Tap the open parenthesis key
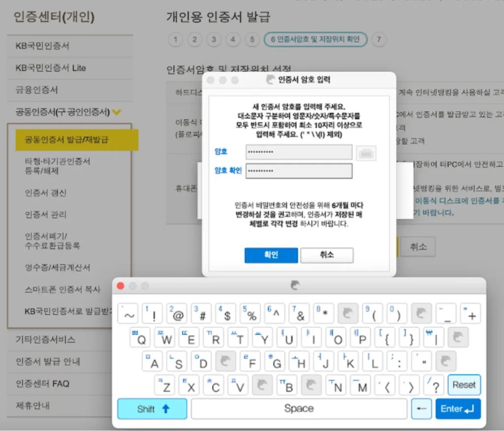The width and height of the screenshot is (504, 431). [x=372, y=313]
